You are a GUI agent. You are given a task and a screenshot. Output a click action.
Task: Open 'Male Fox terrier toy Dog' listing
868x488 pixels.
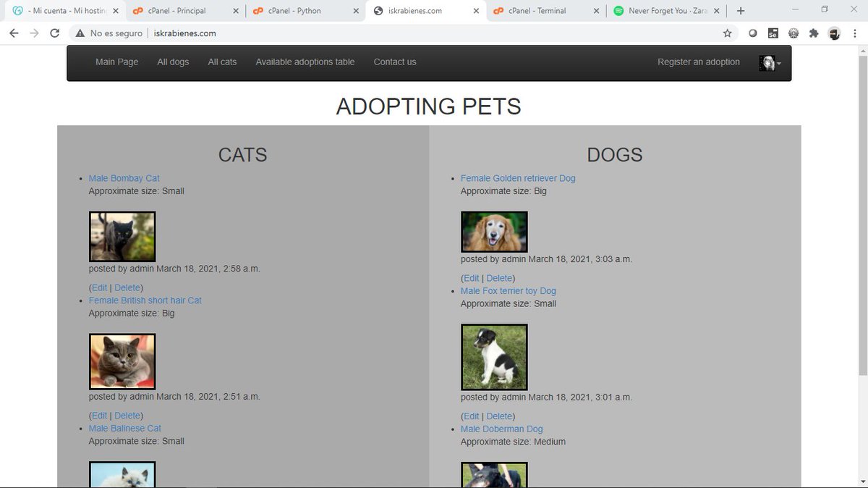[x=509, y=291]
